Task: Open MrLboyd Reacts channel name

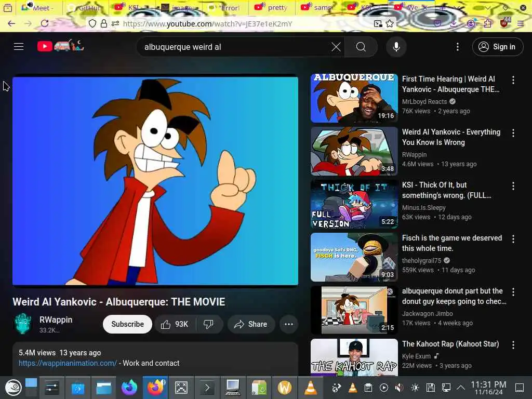Action: [x=424, y=101]
